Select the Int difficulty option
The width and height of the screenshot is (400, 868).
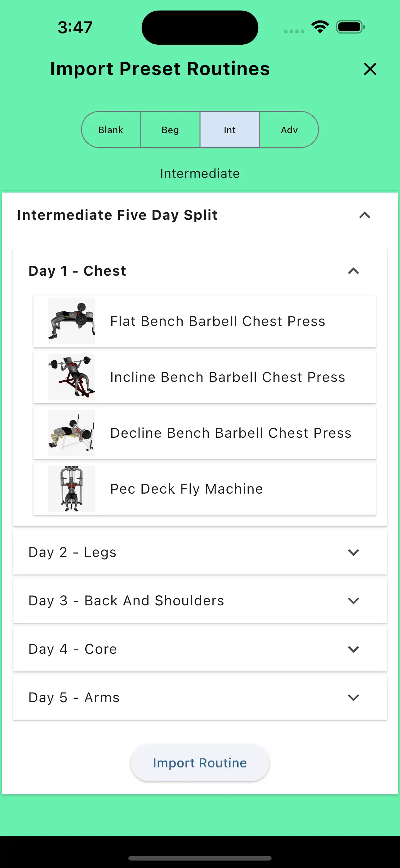pos(229,129)
